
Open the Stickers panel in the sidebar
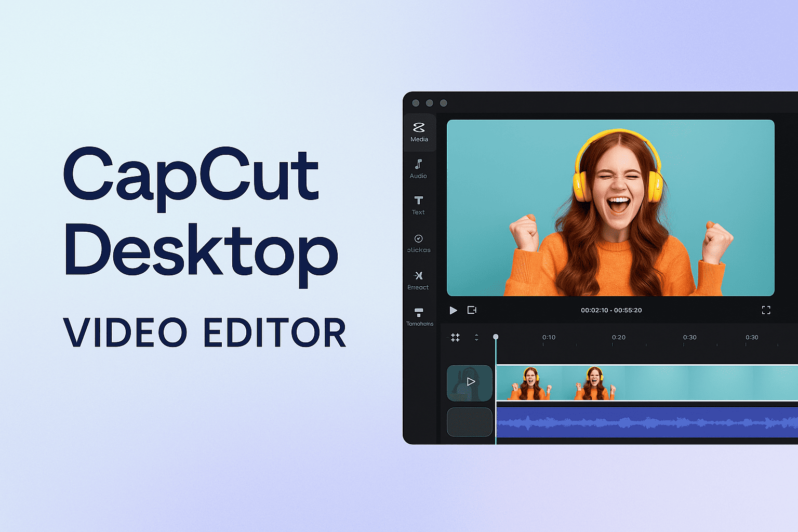coord(419,243)
